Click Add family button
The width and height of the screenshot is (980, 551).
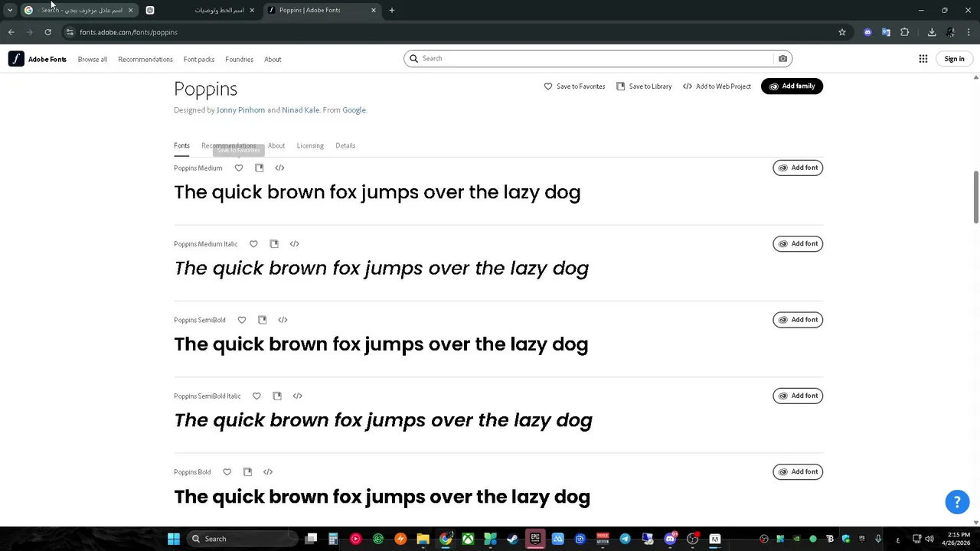(x=792, y=86)
